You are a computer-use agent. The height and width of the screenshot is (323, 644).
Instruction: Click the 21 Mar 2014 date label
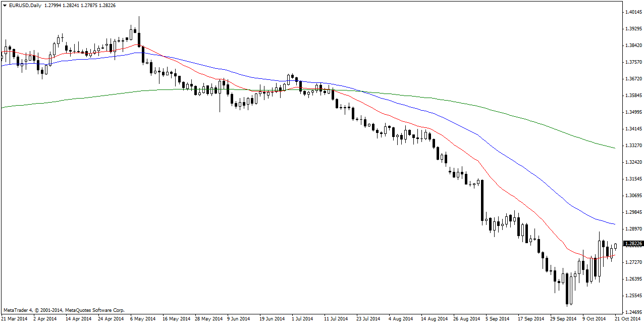[14, 319]
